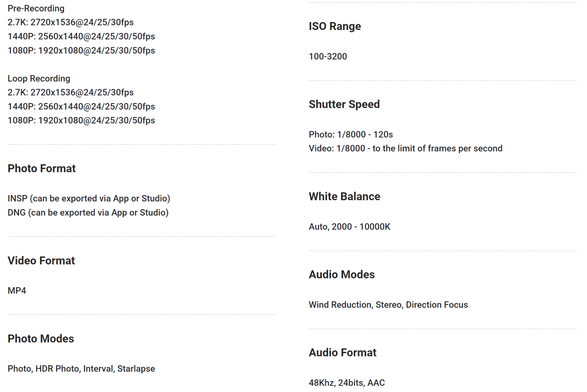Click the Photo Modes heading
This screenshot has height=392, width=587.
(41, 338)
